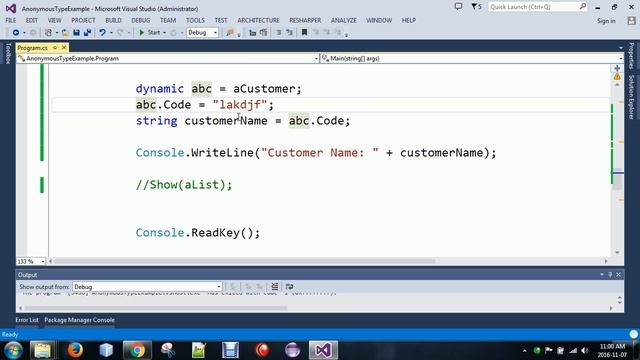640x360 pixels.
Task: Open the FILE menu
Action: point(11,20)
